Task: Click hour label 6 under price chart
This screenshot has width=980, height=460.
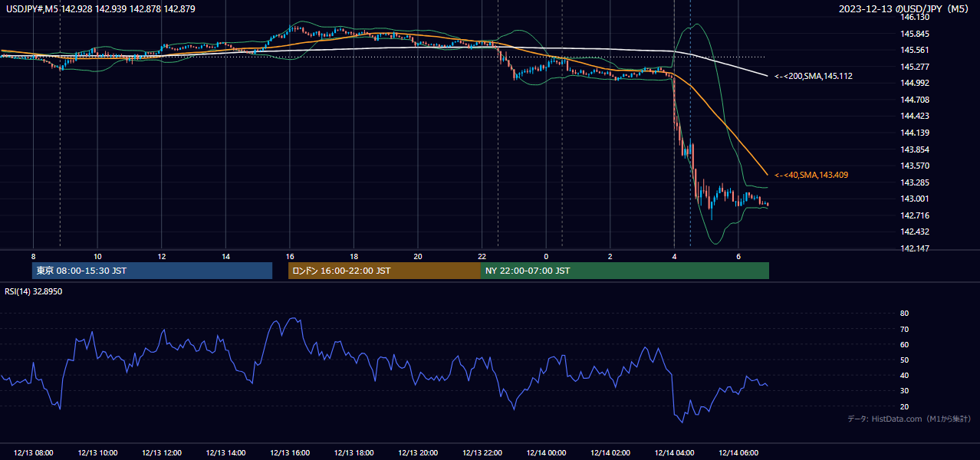Action: [x=738, y=256]
